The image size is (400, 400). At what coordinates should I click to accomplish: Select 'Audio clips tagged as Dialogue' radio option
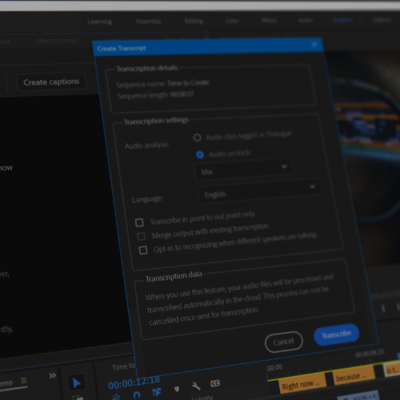[x=197, y=137]
